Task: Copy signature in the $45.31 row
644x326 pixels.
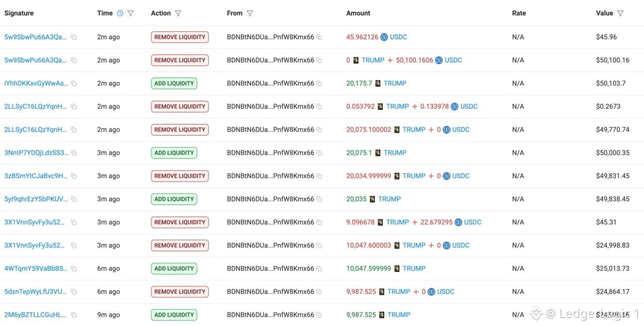Action: point(73,223)
